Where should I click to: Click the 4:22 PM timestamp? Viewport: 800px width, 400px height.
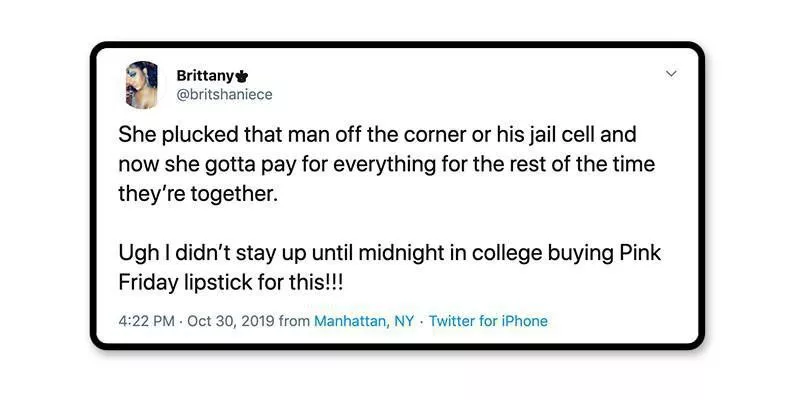145,321
